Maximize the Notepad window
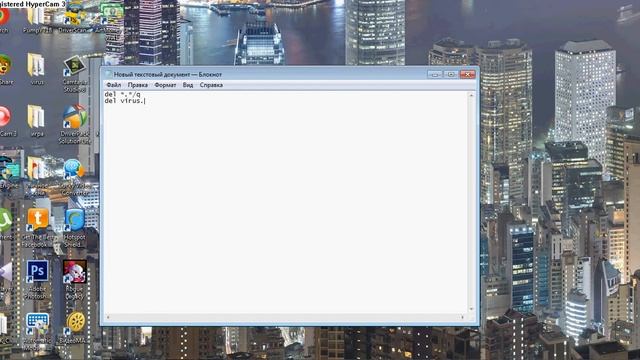Image resolution: width=640 pixels, height=360 pixels. [451, 74]
